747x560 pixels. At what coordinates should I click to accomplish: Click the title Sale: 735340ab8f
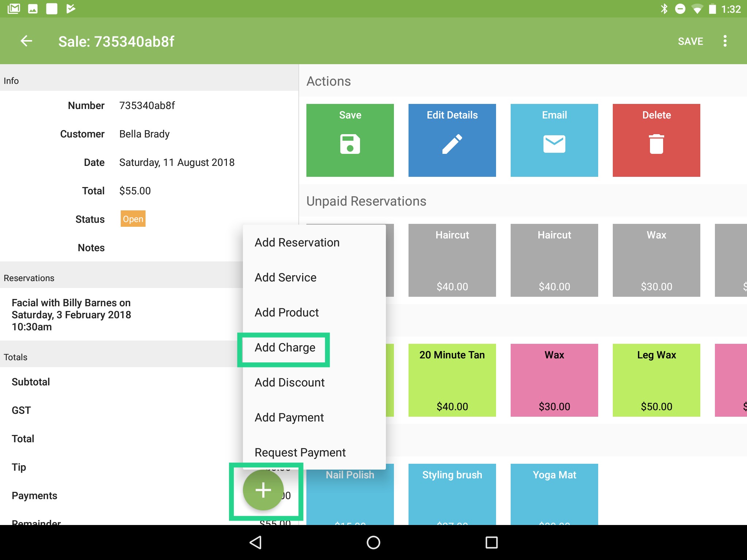pyautogui.click(x=116, y=42)
